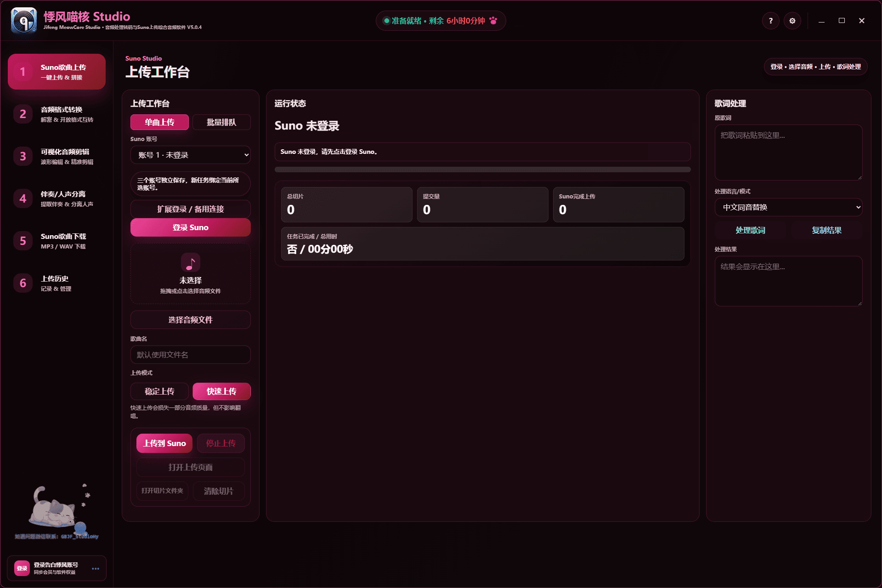Screen dimensions: 882x588
Task: Click the 任务已完成 / 总用时 card
Action: (482, 243)
